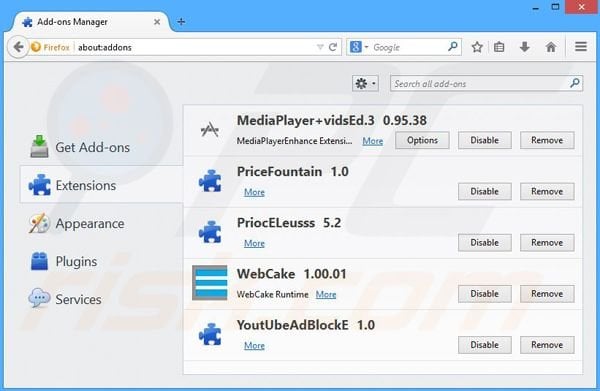Open More link for MediaPlayer+vidsEd.3
The height and width of the screenshot is (391, 600).
[x=373, y=141]
